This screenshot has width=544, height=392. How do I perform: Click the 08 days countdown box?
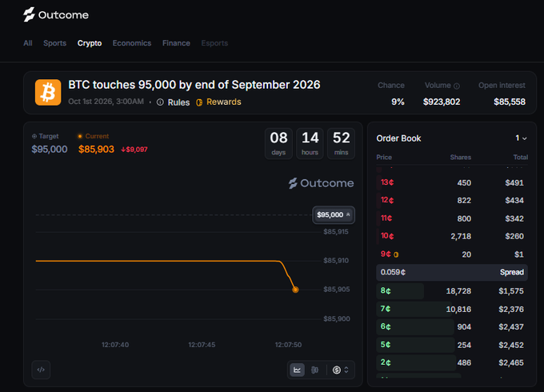click(x=278, y=144)
